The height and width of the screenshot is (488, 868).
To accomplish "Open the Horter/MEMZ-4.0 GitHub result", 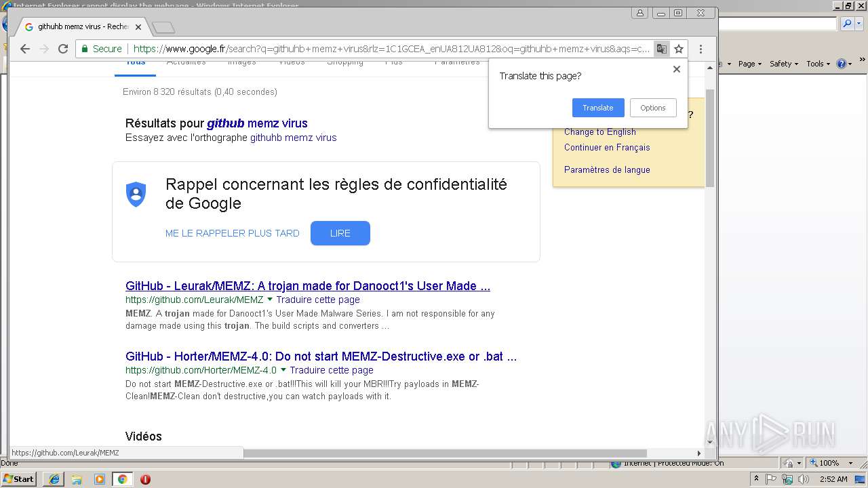I will (321, 357).
